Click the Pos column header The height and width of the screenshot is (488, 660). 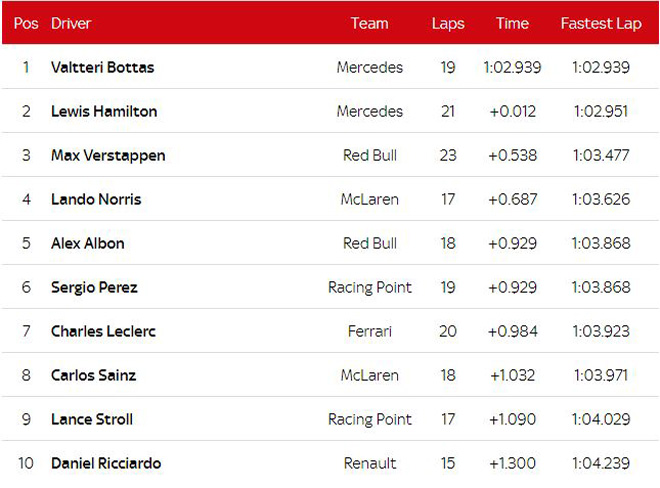click(25, 23)
